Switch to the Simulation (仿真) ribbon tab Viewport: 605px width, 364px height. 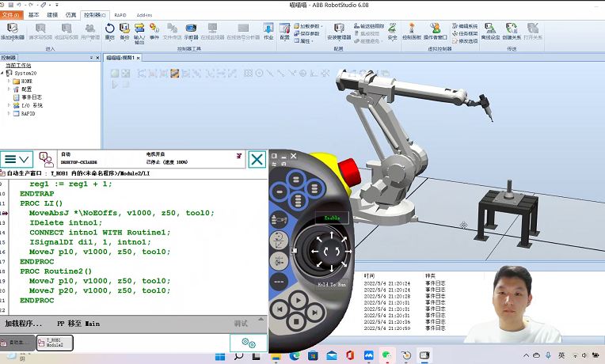point(70,15)
